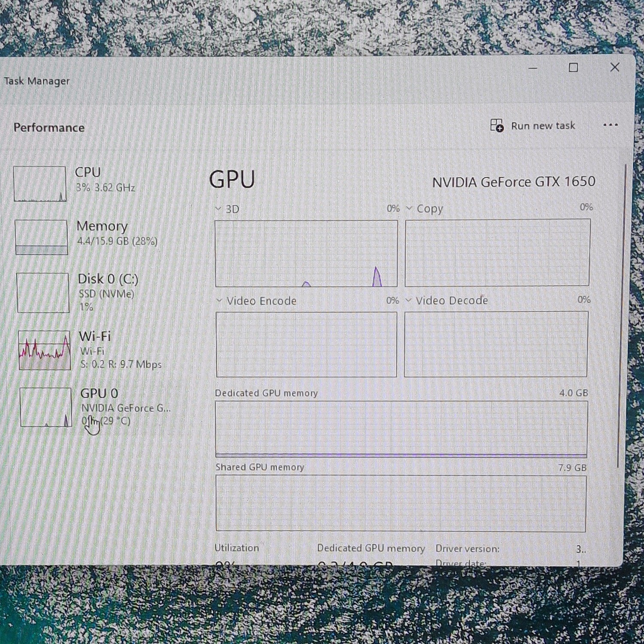Click the Shared GPU memory graph

pyautogui.click(x=401, y=503)
